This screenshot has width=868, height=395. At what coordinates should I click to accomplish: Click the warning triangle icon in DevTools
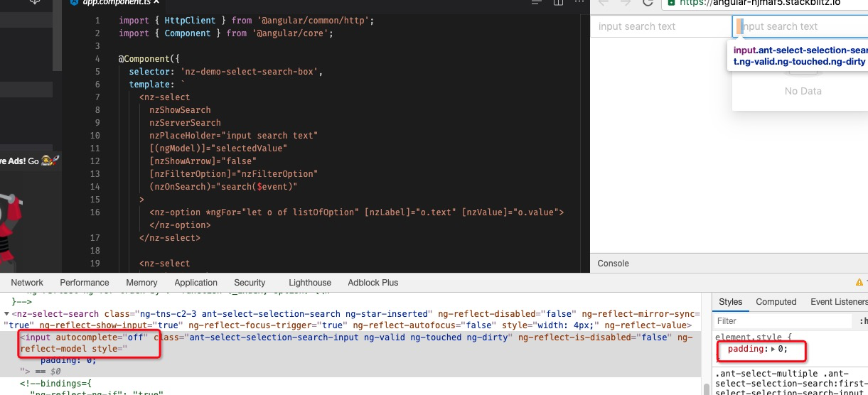click(x=859, y=282)
